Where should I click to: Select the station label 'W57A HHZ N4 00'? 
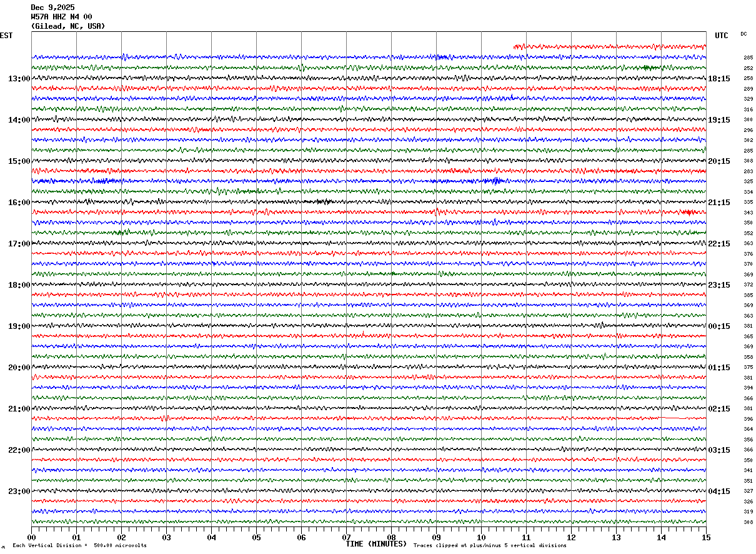coord(61,17)
